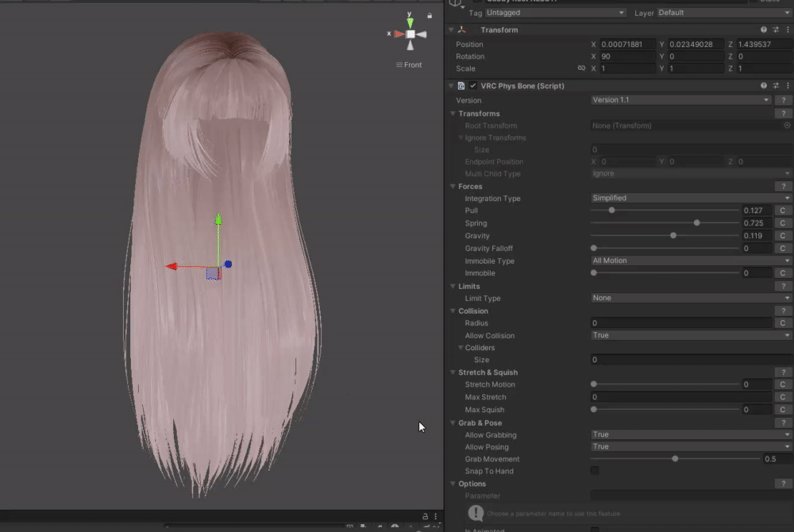Click the red X axis cone on scene gizmo
The width and height of the screenshot is (794, 532).
[x=399, y=34]
